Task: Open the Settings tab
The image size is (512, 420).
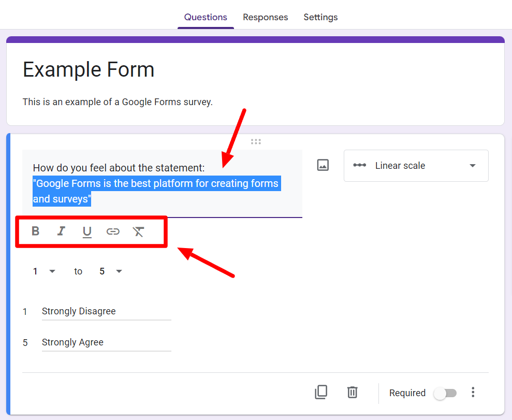Action: [x=320, y=17]
